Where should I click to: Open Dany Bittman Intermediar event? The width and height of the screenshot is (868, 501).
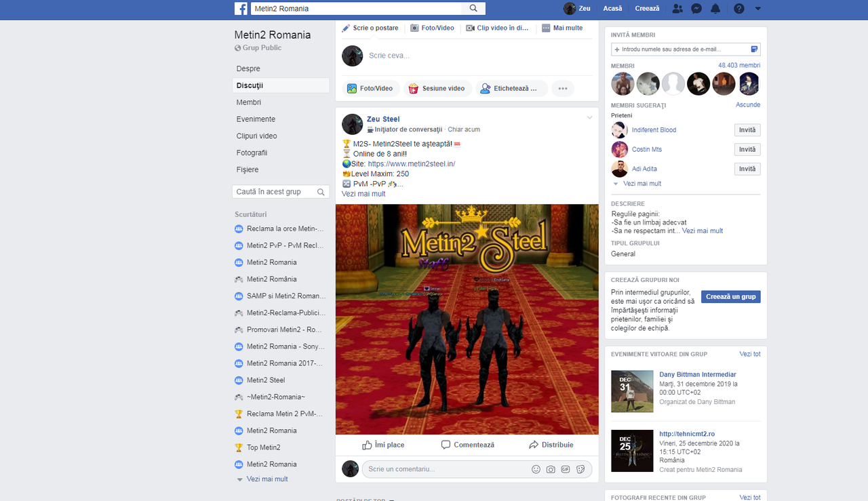pyautogui.click(x=698, y=375)
